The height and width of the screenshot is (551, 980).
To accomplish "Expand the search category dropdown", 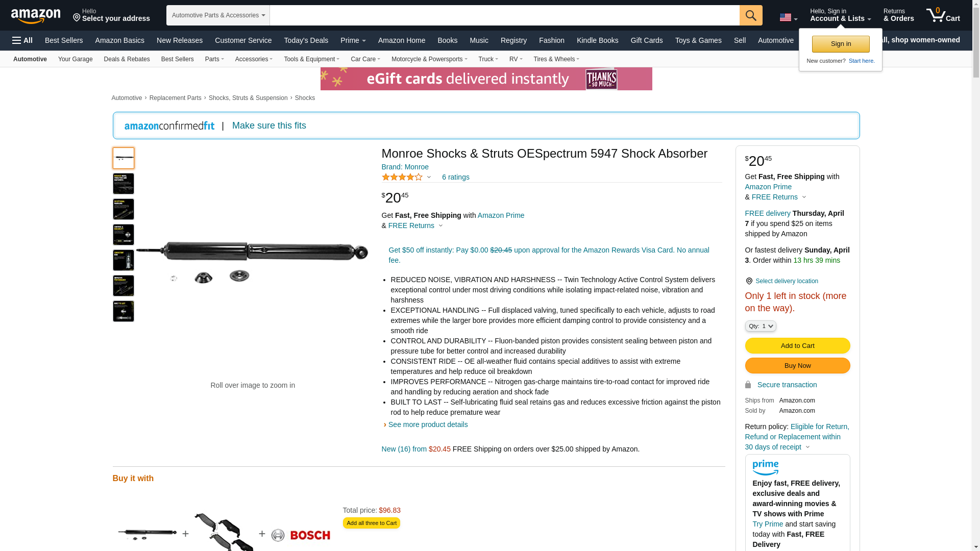I will click(218, 15).
